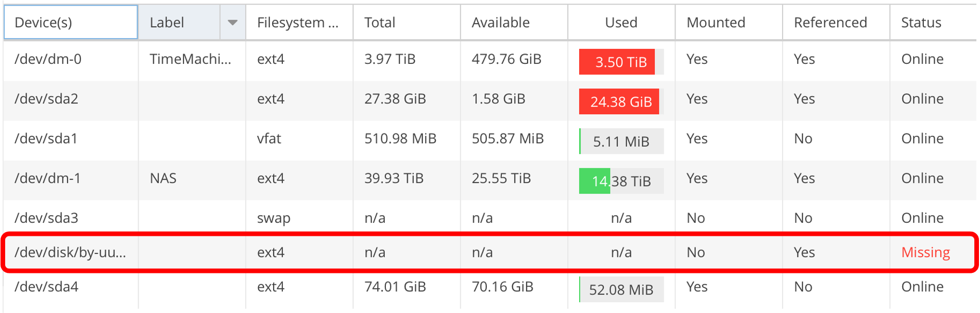Sort by the Device(s) column header
The height and width of the screenshot is (313, 980).
[x=71, y=22]
